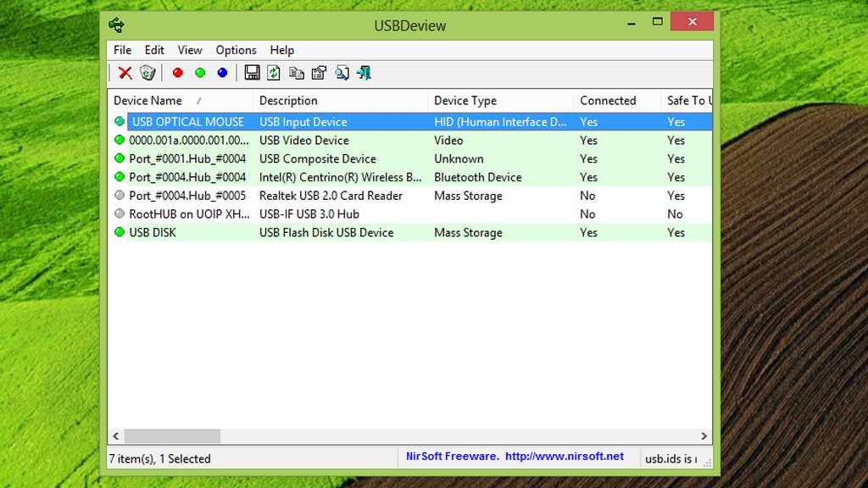This screenshot has width=868, height=488.
Task: Click the floppy disk save icon
Action: 252,73
